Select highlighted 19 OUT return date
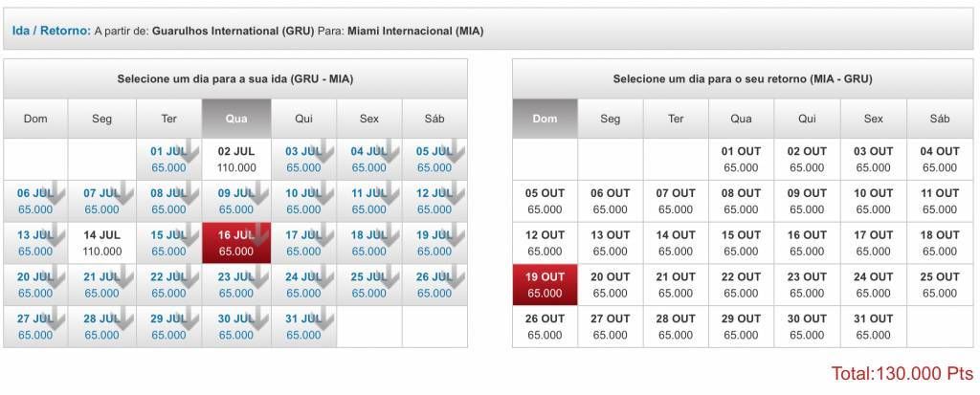This screenshot has width=980, height=395. click(545, 285)
